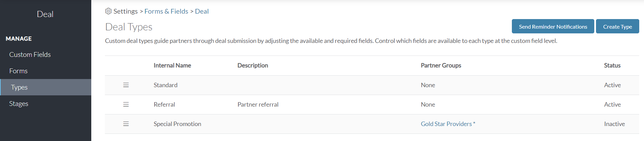Image resolution: width=644 pixels, height=141 pixels.
Task: Grab the reorder handle for Standard row
Action: pyautogui.click(x=126, y=85)
